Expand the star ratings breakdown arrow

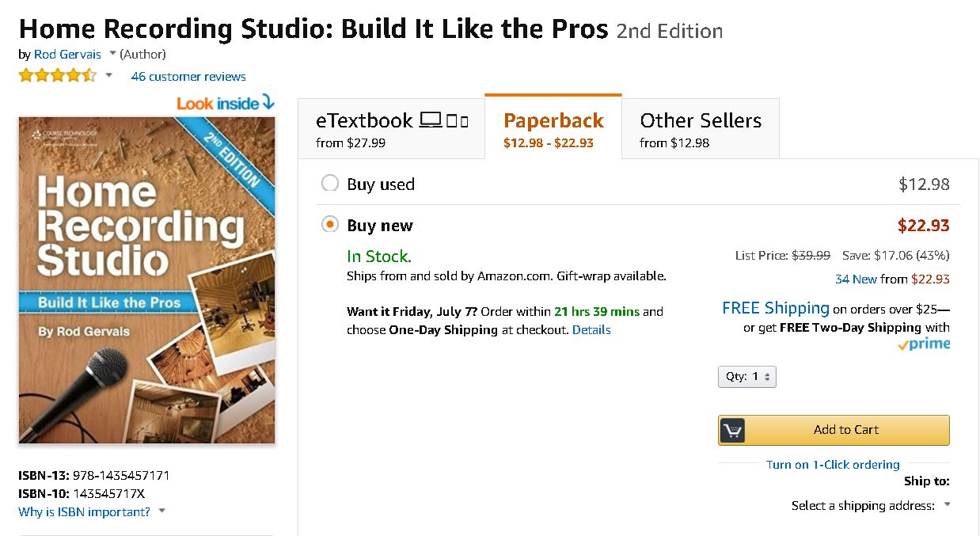108,76
